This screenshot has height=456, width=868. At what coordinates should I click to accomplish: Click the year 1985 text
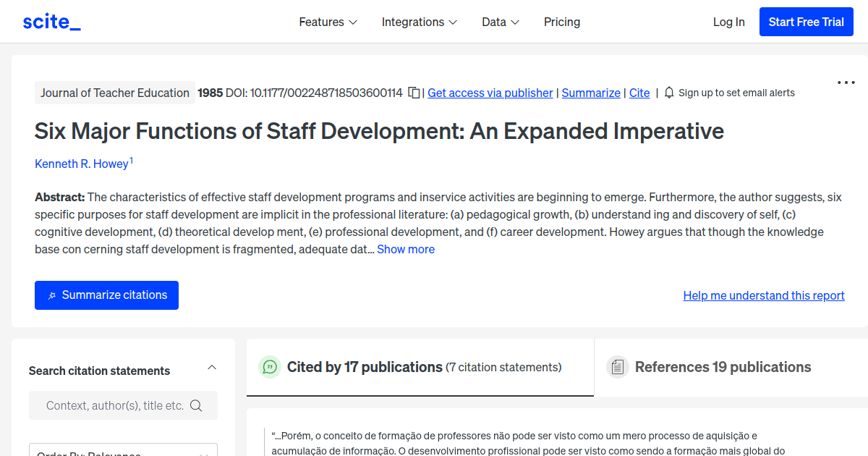click(210, 93)
